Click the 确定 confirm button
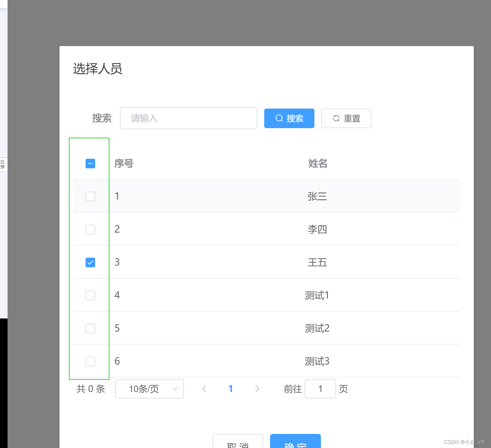 [x=295, y=441]
